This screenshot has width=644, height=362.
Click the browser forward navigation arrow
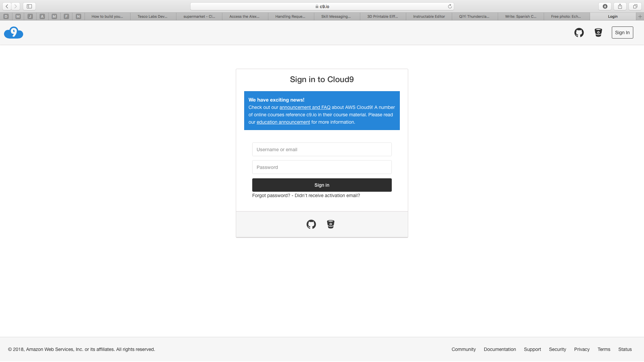point(16,6)
